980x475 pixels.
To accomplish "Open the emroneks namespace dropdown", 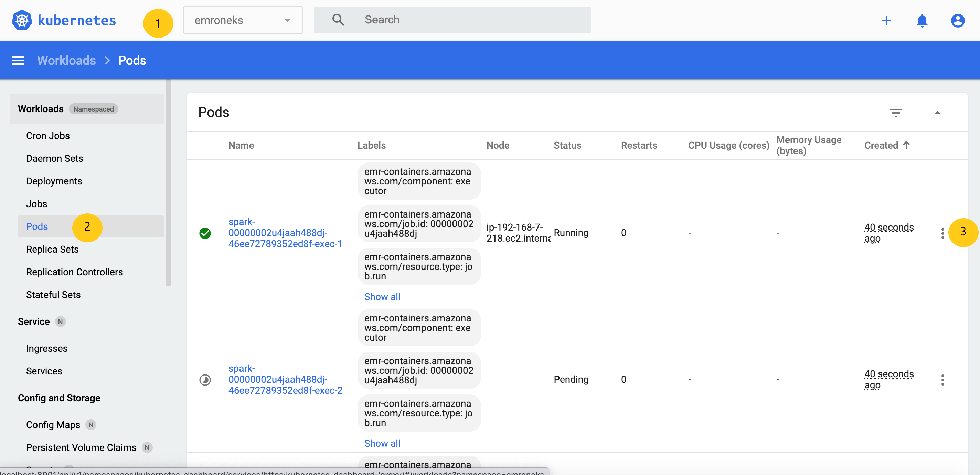I will [x=243, y=20].
